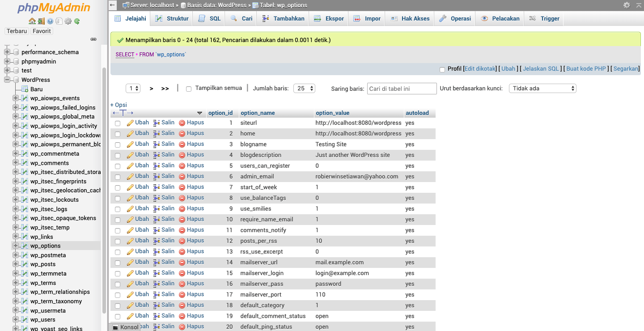
Task: Click the Edit dikotak link
Action: coord(480,68)
